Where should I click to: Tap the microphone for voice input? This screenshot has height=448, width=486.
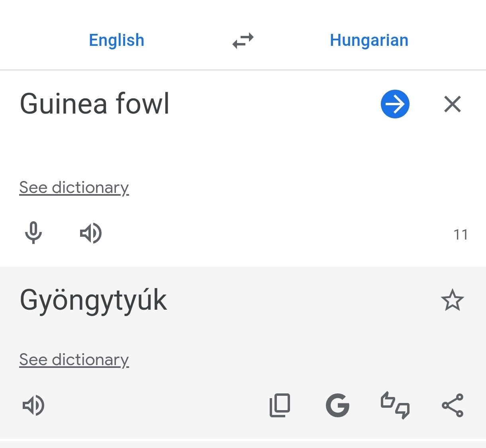[33, 233]
